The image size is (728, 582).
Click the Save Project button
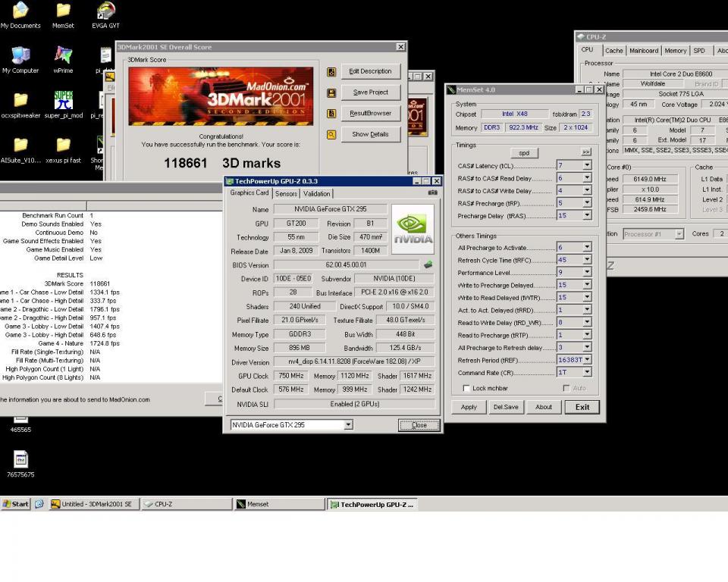point(371,92)
